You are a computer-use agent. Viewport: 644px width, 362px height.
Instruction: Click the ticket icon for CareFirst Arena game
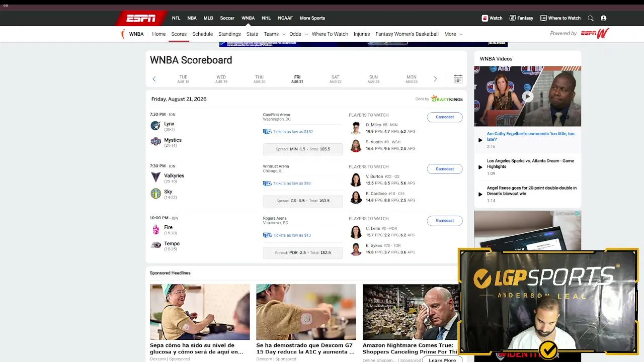pyautogui.click(x=267, y=132)
